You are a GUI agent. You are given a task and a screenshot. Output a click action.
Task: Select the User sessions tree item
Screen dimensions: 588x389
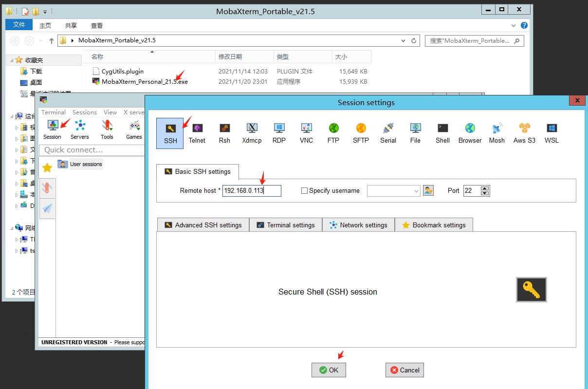(80, 164)
